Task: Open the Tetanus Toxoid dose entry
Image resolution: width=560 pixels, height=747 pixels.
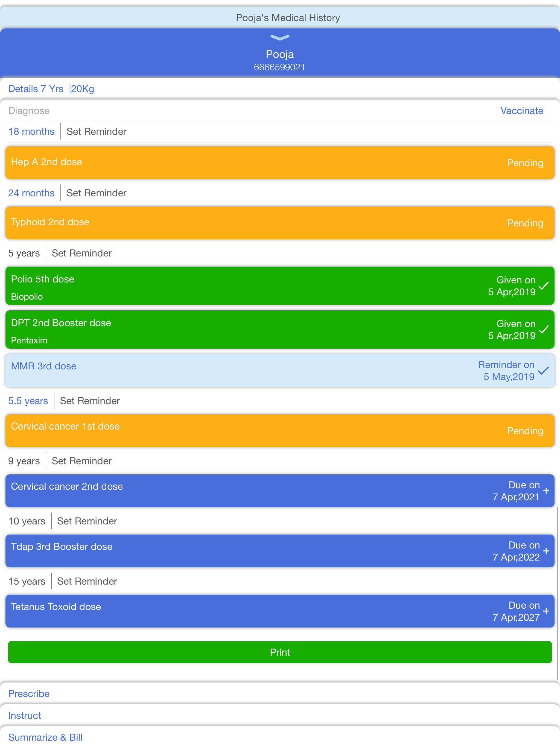Action: [280, 611]
